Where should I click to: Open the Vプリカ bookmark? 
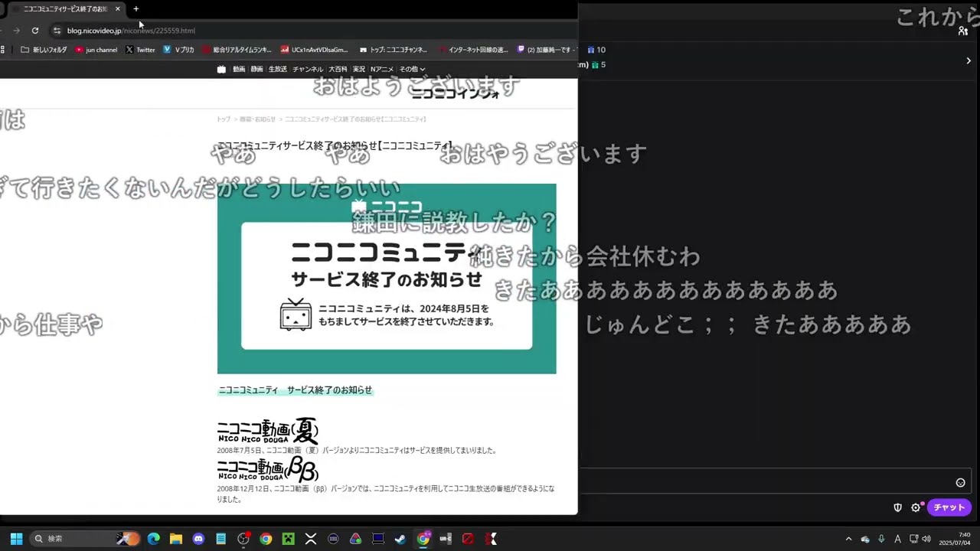point(178,50)
